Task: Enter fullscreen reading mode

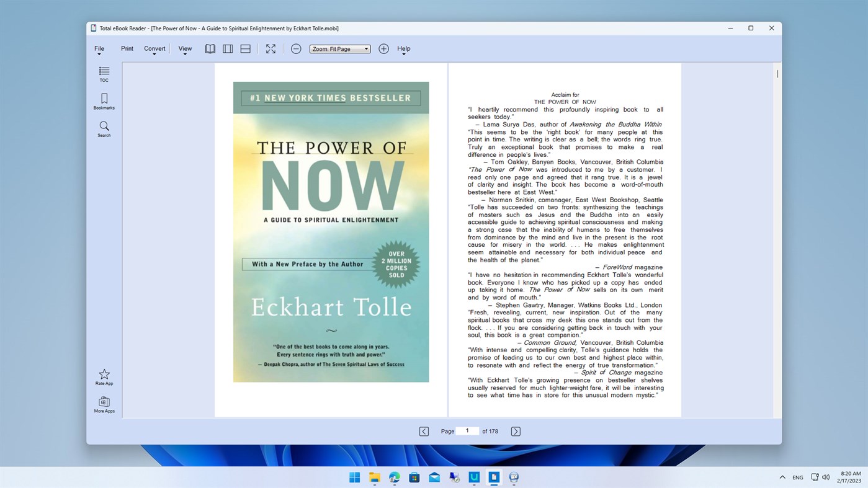Action: (x=271, y=48)
